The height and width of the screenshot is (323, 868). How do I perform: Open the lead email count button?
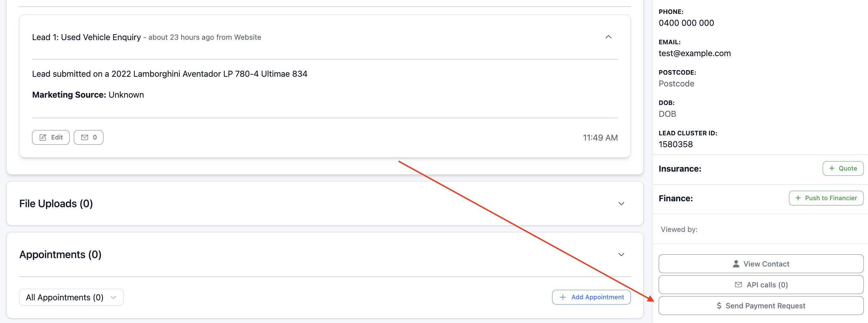point(88,137)
